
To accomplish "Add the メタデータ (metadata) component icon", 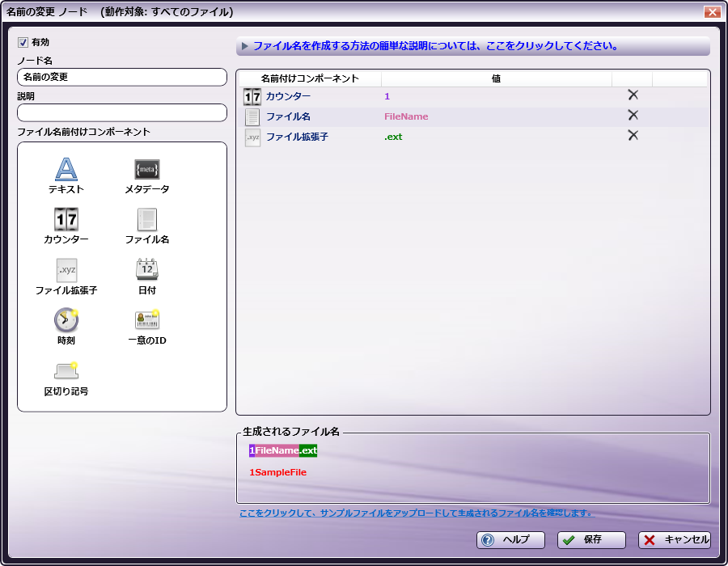I will point(146,169).
